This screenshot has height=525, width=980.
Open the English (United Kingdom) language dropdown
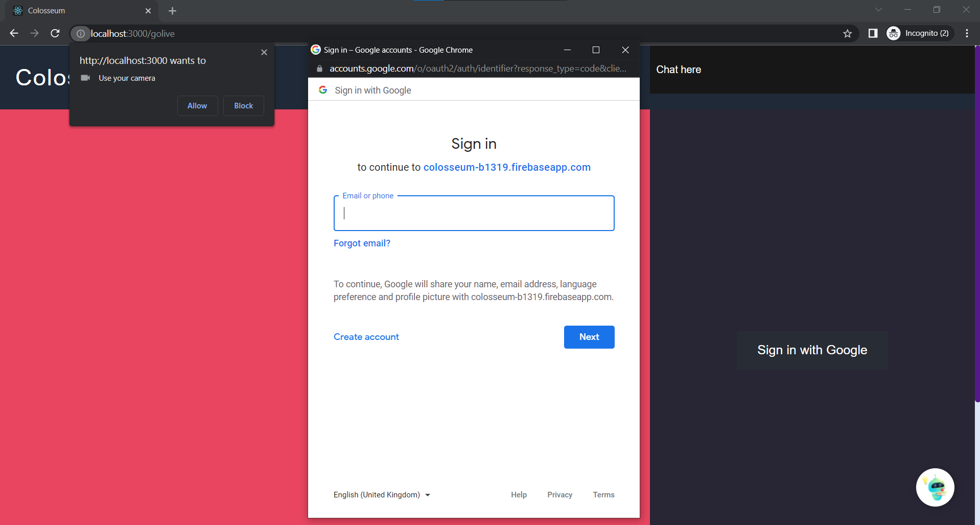click(x=382, y=495)
